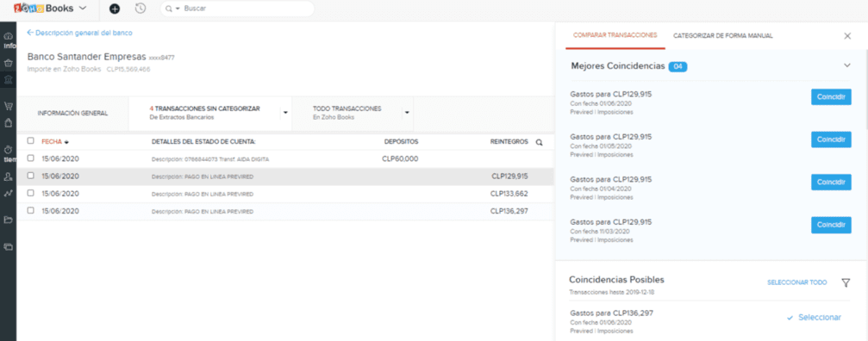
Task: Open the documents folder icon in sidebar
Action: click(8, 220)
